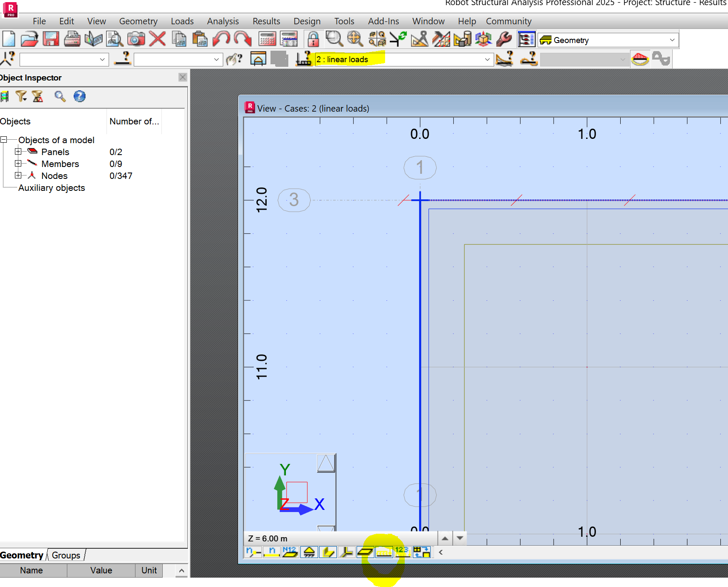
Task: Toggle panel display icon in view bar
Action: [365, 552]
